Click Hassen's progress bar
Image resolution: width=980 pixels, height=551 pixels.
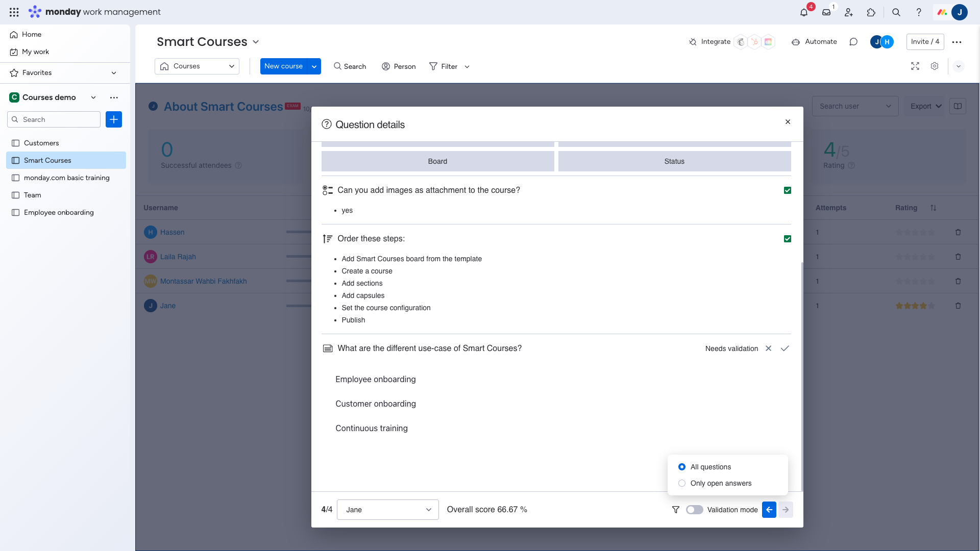tap(299, 232)
